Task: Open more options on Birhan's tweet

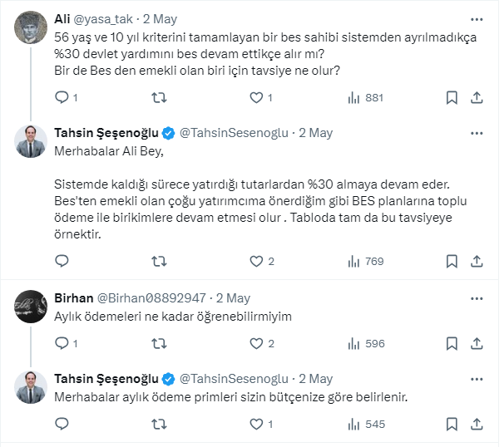Action: 477,297
